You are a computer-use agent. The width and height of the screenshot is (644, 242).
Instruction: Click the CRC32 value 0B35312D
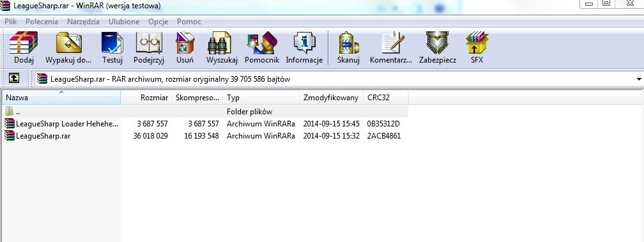383,123
